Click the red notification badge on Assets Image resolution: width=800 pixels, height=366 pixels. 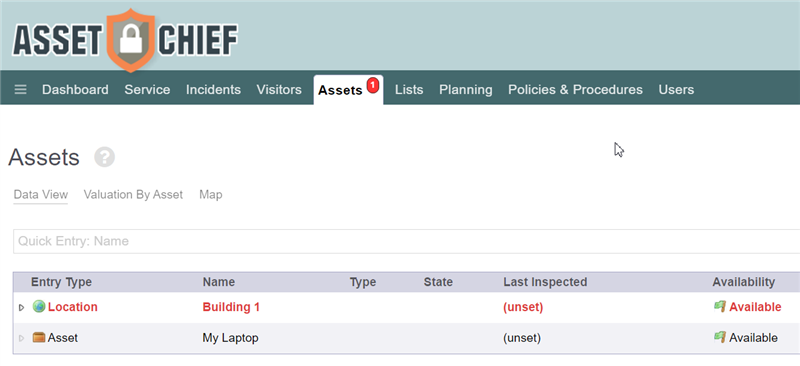372,84
